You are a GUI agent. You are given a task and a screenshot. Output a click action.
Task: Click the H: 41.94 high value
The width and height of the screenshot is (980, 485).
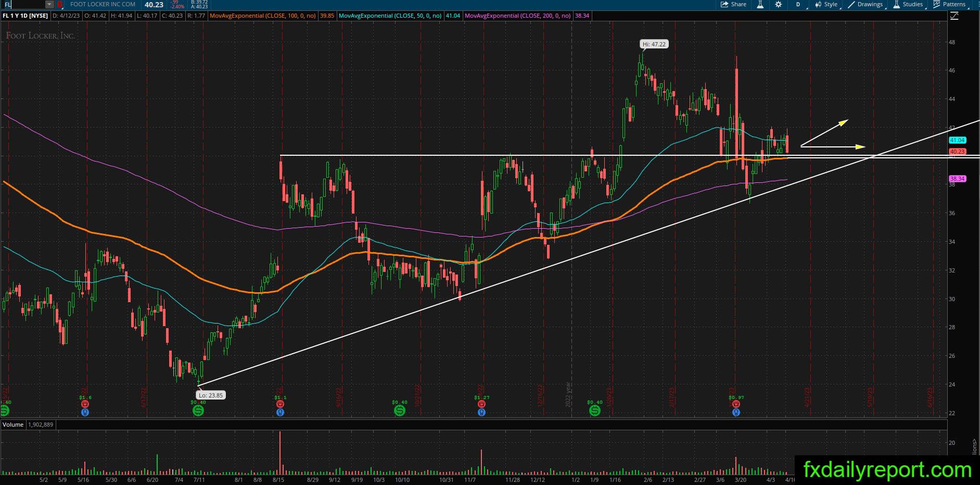tap(122, 16)
